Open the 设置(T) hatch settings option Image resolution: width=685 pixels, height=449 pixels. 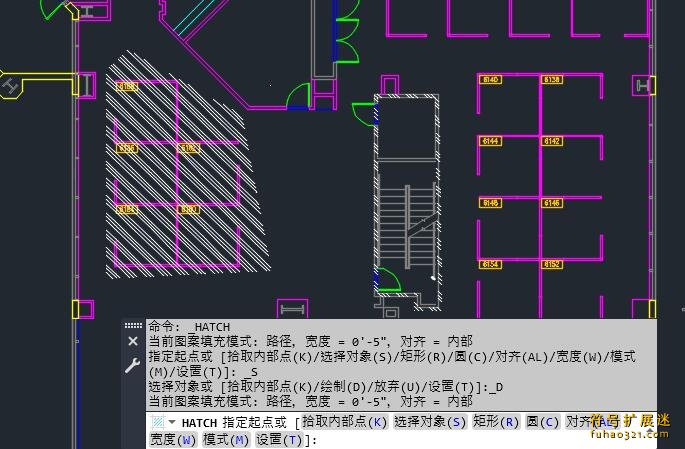pos(278,439)
